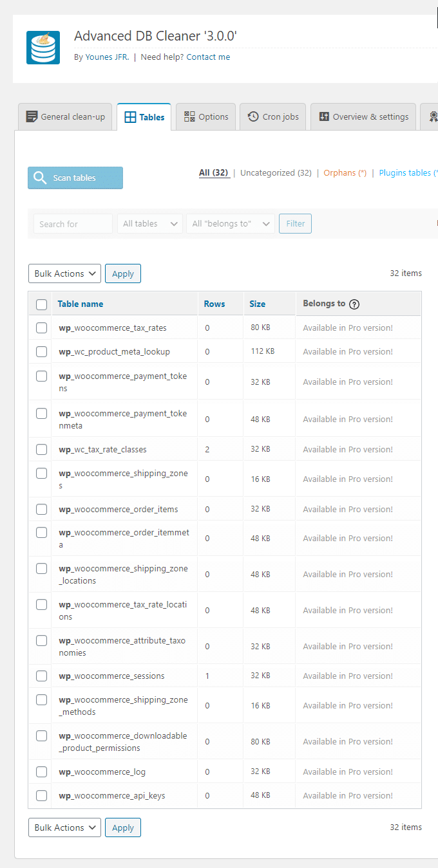438x868 pixels.
Task: Open the top Bulk Actions dropdown
Action: pyautogui.click(x=64, y=273)
